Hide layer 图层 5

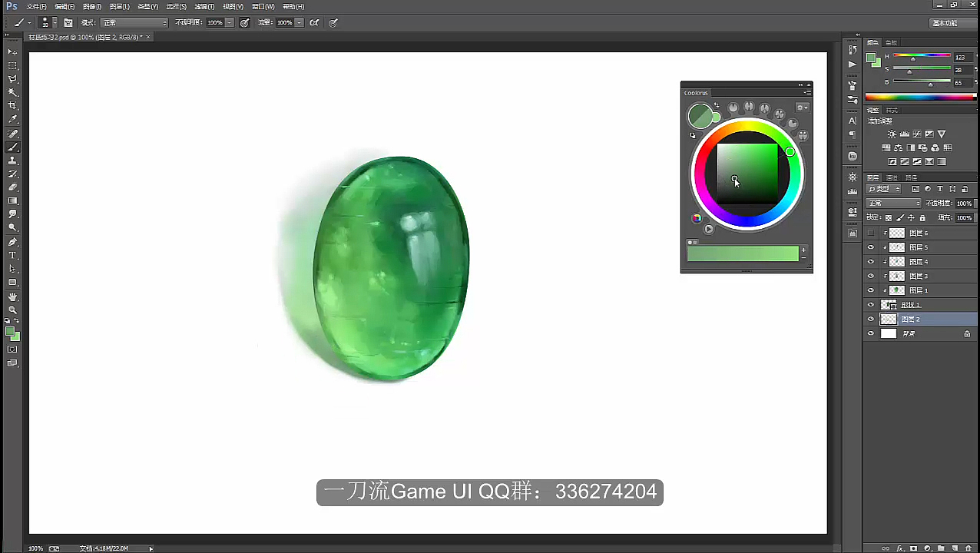click(x=870, y=247)
